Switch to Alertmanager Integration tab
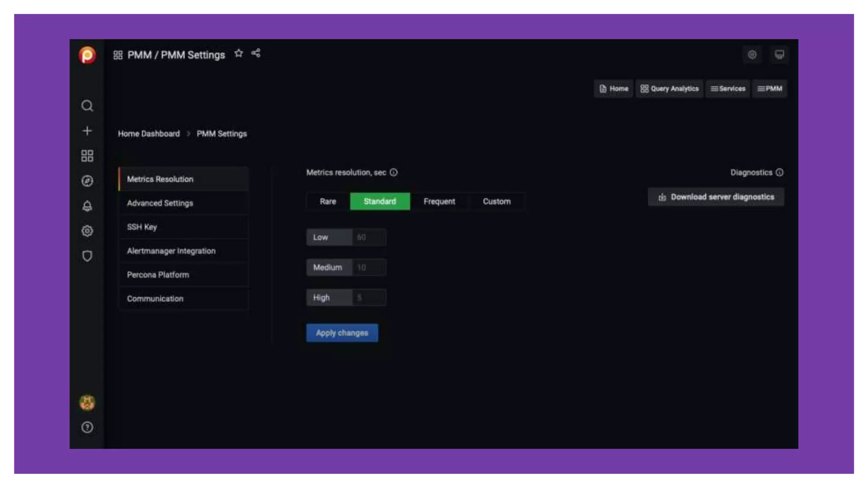 point(171,251)
